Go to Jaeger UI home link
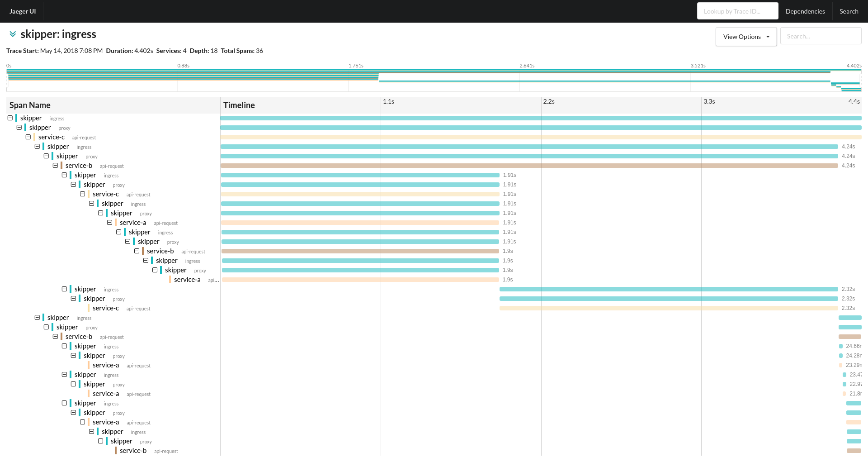This screenshot has width=868, height=462. pyautogui.click(x=23, y=11)
